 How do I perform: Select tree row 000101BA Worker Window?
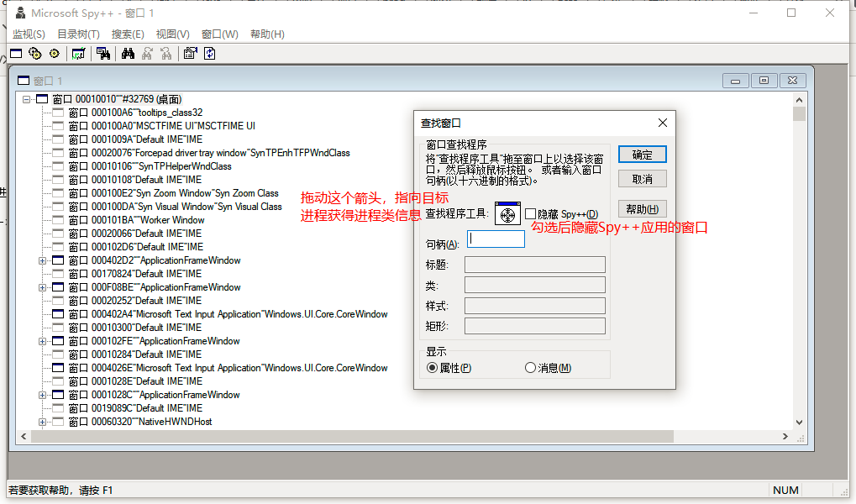click(136, 220)
